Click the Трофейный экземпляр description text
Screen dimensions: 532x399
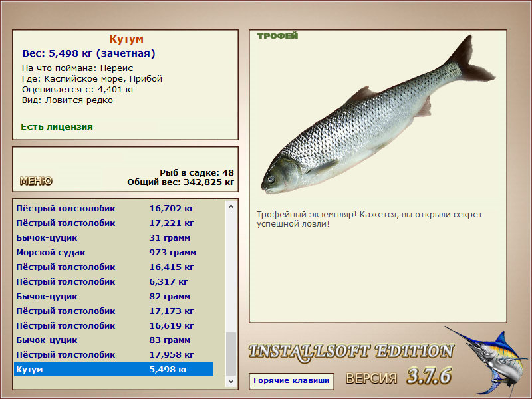pyautogui.click(x=369, y=219)
